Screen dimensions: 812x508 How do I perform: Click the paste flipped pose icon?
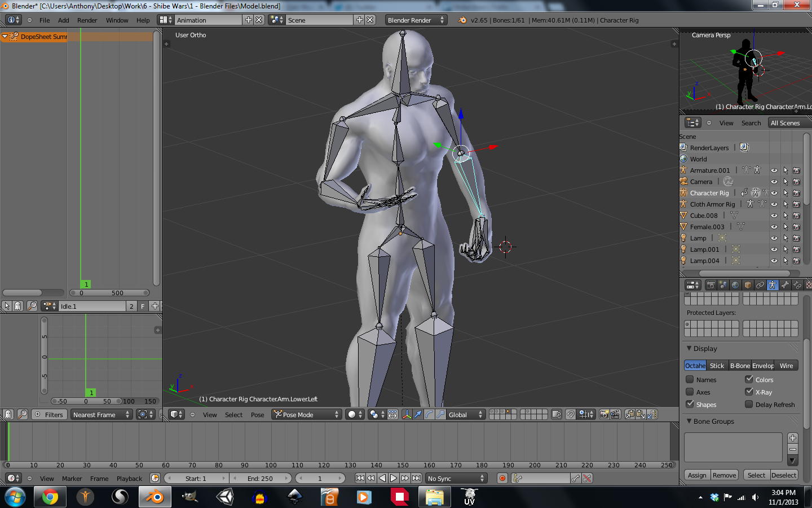(652, 414)
